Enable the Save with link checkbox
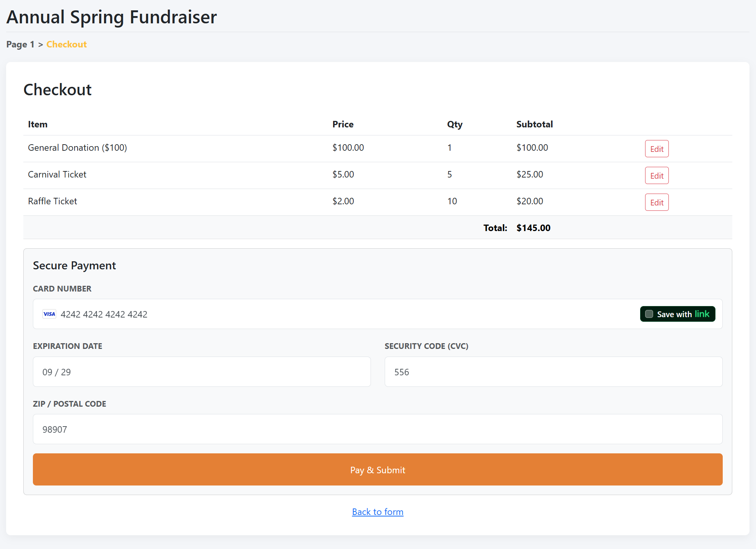This screenshot has height=549, width=756. coord(649,314)
